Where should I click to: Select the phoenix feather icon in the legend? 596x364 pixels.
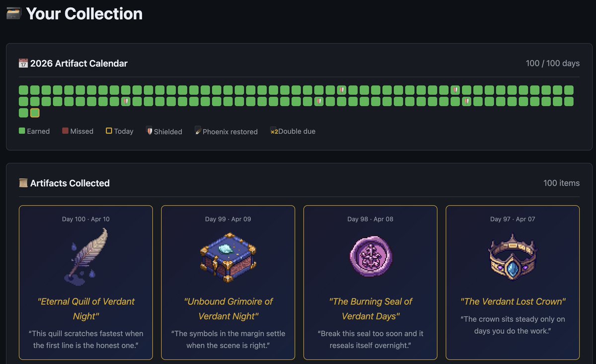(198, 131)
